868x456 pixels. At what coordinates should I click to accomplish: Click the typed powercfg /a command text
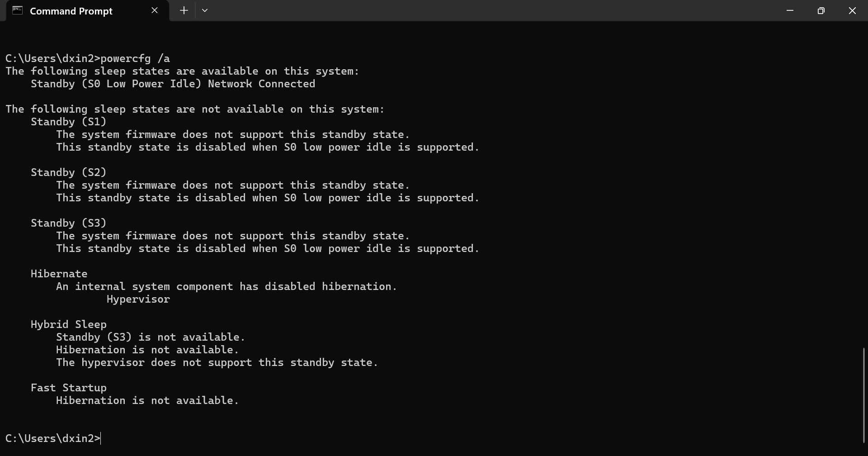[x=135, y=58]
